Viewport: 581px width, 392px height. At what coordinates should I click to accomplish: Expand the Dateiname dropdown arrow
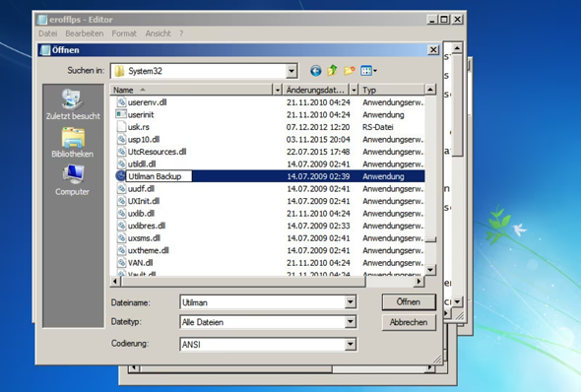tap(351, 302)
